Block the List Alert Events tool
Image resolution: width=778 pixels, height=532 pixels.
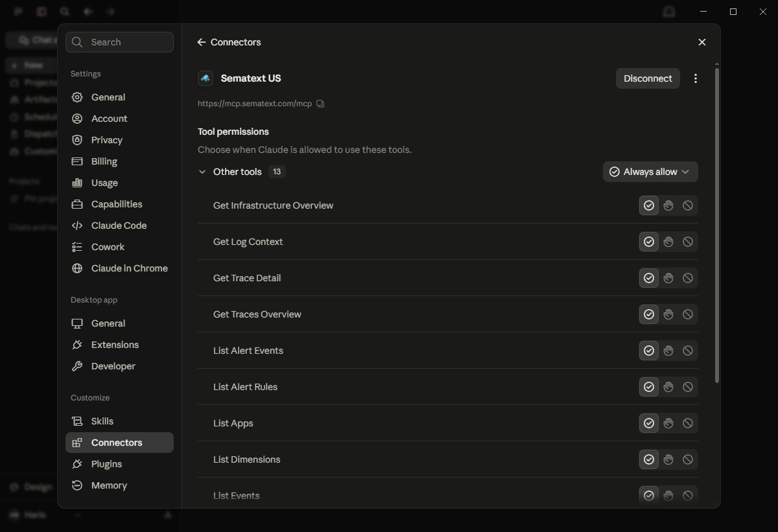(688, 351)
